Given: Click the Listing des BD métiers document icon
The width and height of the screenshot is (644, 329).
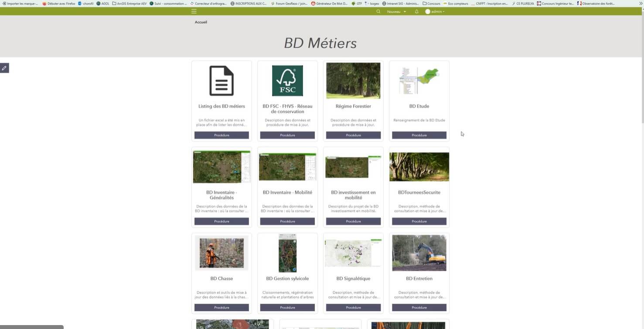Looking at the screenshot, I should (x=221, y=81).
